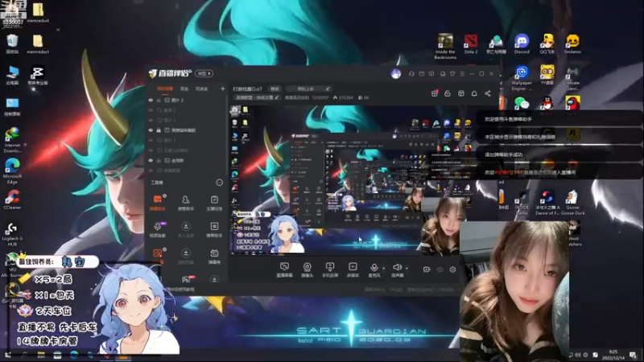Viewport: 644px width, 362px height.
Task: Open the hamburger menu in the title bar
Action: tap(462, 74)
